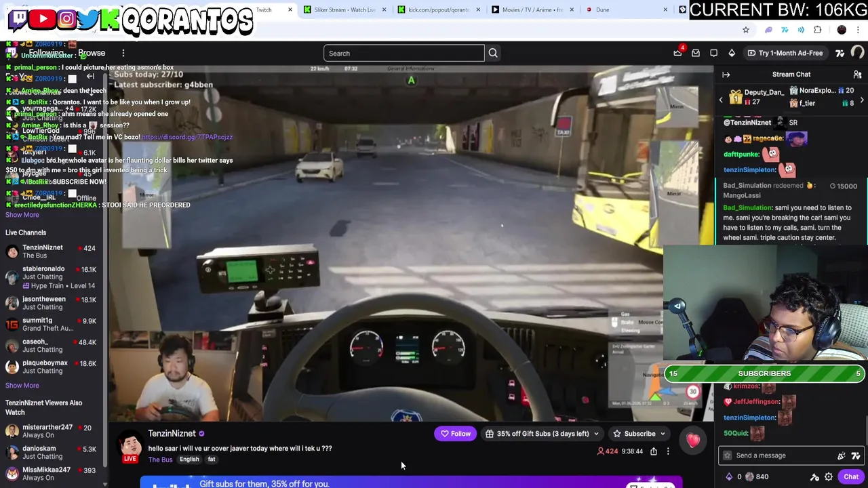
Task: Open 7TV icon in Twitch top nav
Action: pos(840,53)
